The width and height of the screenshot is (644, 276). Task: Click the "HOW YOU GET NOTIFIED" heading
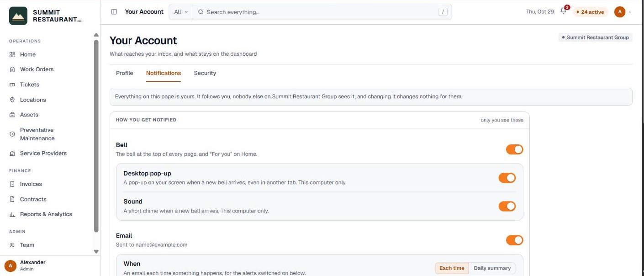[x=146, y=120]
